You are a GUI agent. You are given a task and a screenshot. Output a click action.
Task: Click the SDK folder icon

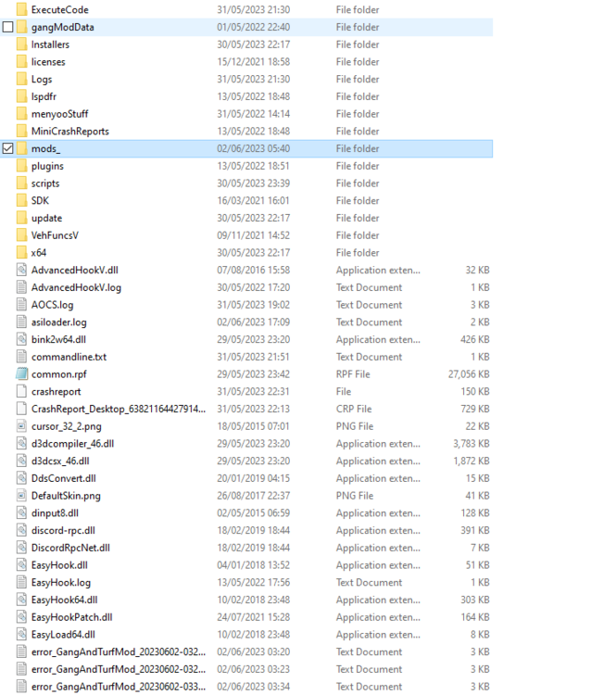[21, 200]
